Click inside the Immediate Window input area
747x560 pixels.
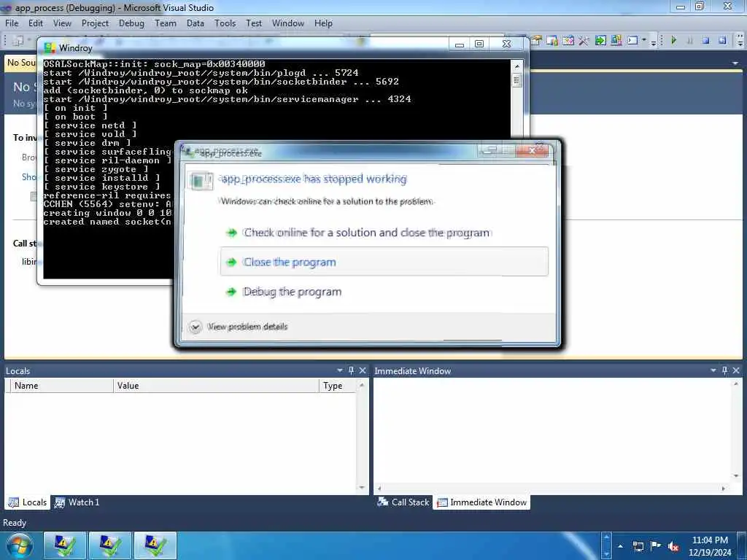pyautogui.click(x=552, y=430)
